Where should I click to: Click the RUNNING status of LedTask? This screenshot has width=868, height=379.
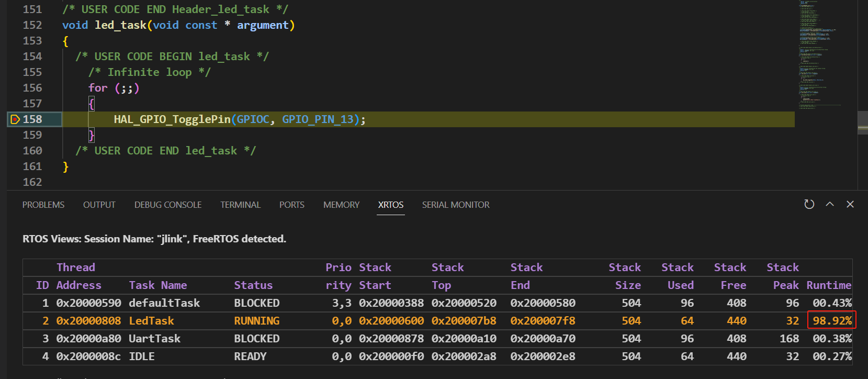tap(257, 321)
